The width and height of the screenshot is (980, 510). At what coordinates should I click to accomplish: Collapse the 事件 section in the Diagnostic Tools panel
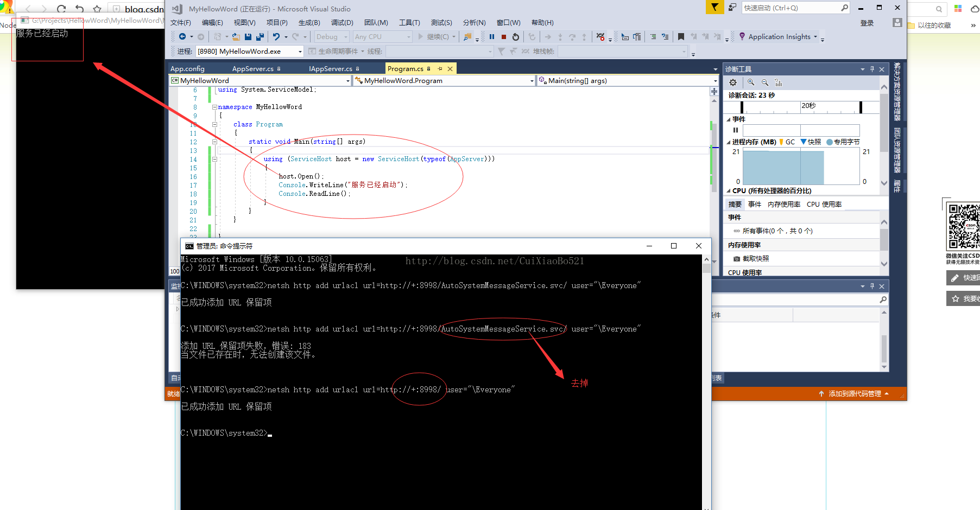(729, 119)
